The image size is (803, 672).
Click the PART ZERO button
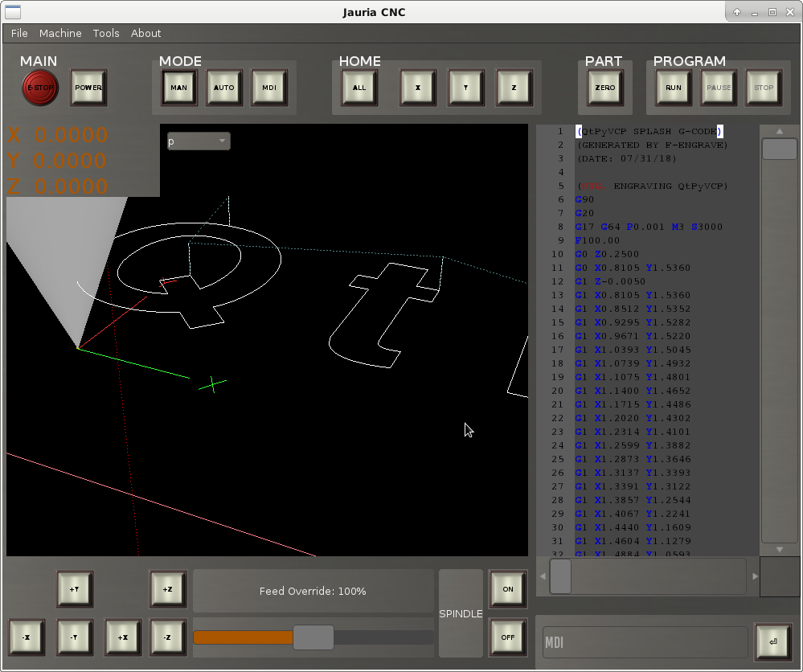coord(604,88)
